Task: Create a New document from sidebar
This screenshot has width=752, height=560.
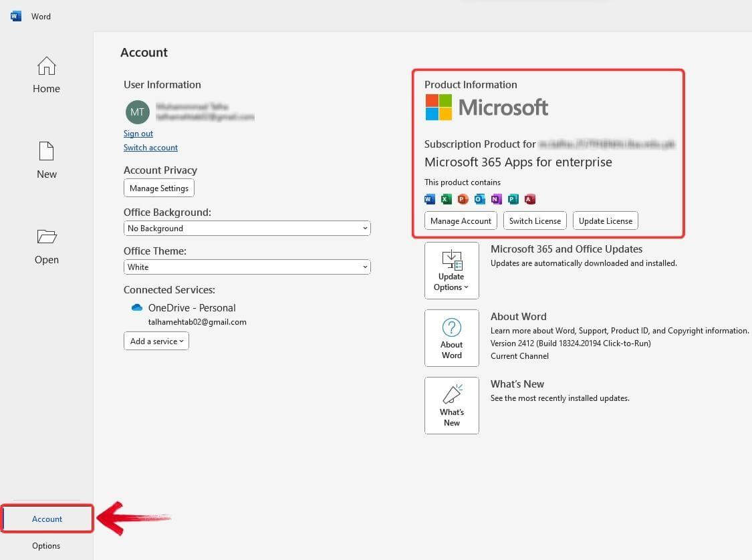Action: [x=47, y=160]
